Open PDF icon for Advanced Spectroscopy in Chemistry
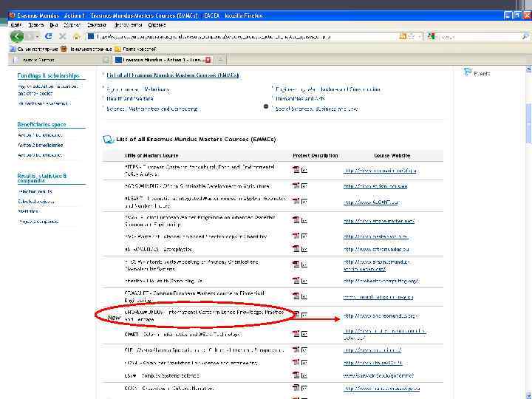 pyautogui.click(x=296, y=236)
